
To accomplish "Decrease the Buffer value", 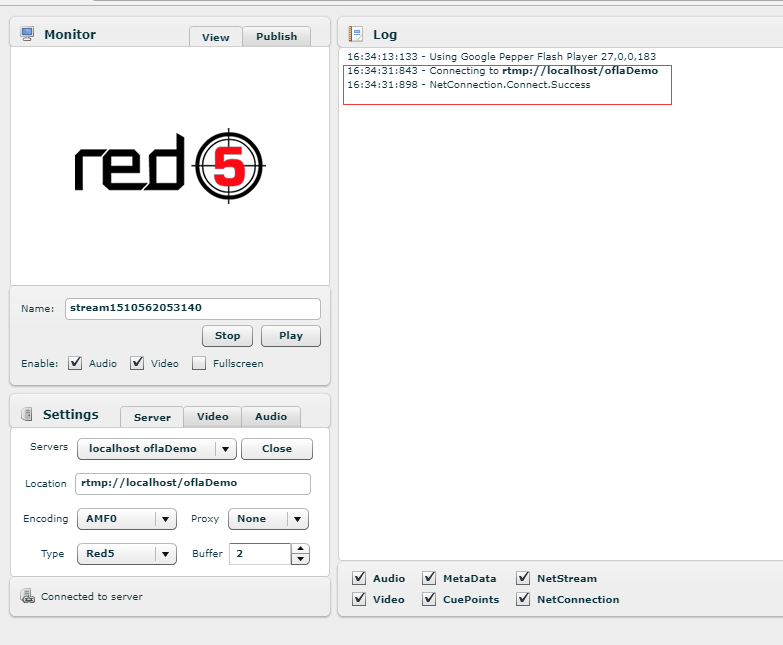I will (x=300, y=559).
